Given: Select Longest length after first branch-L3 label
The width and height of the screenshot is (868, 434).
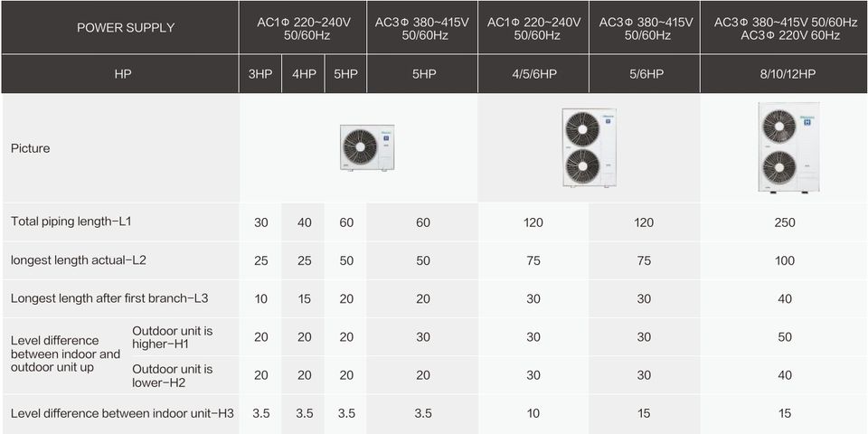Looking at the screenshot, I should coord(109,298).
